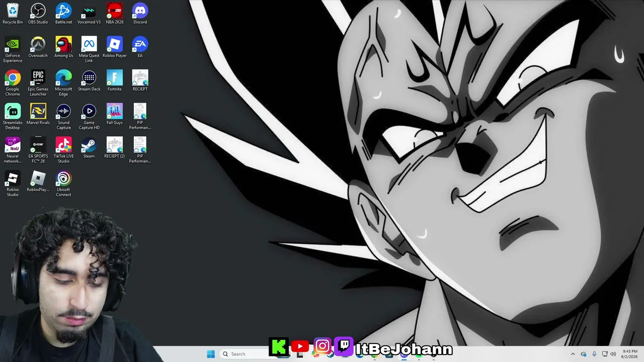Click the OneDrive cloud tray icon

tap(584, 354)
